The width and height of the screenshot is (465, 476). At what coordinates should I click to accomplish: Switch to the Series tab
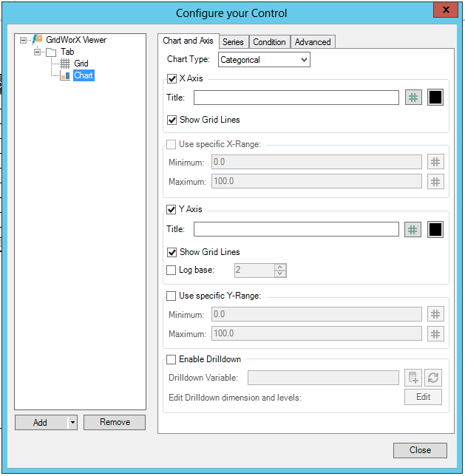pos(233,42)
